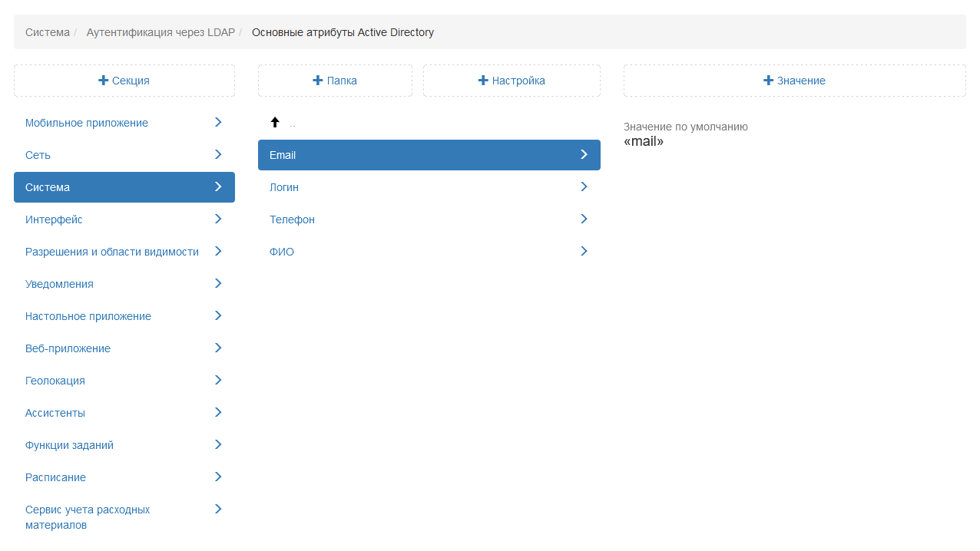This screenshot has height=551, width=980.
Task: Select the Расписание section
Action: 55,477
